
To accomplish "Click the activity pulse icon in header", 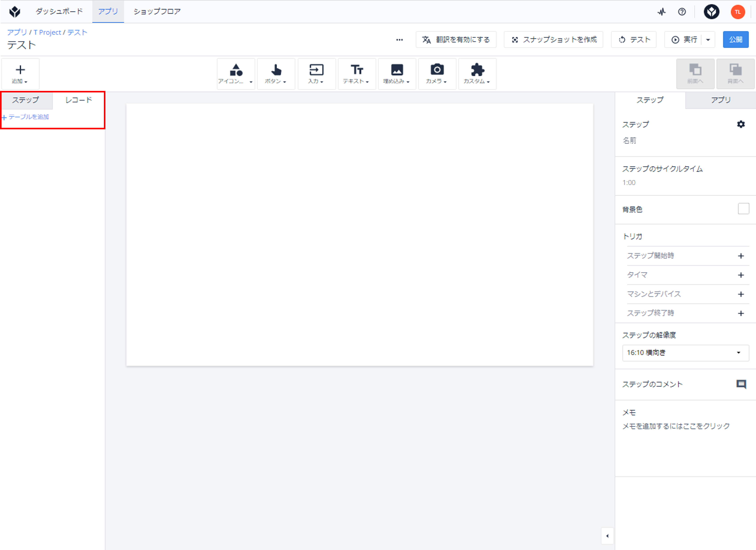I will (661, 12).
